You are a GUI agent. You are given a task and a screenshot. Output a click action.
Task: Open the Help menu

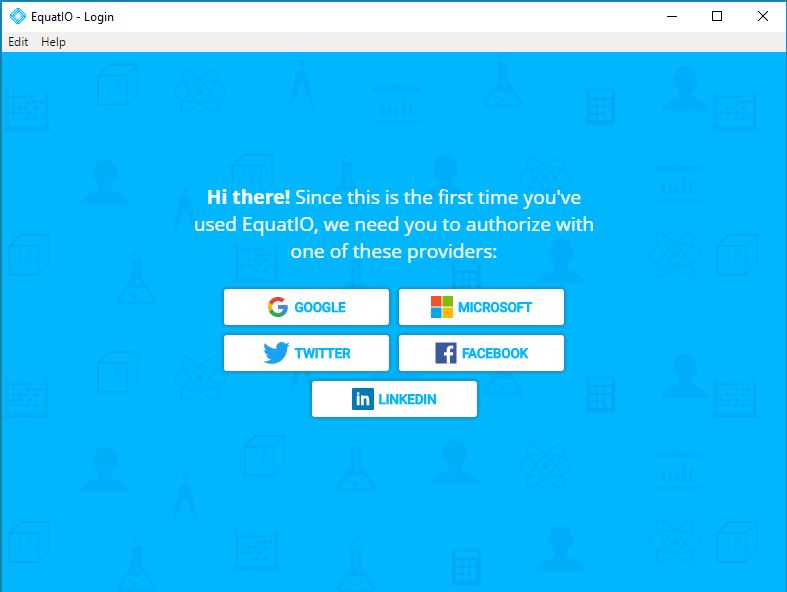click(53, 42)
